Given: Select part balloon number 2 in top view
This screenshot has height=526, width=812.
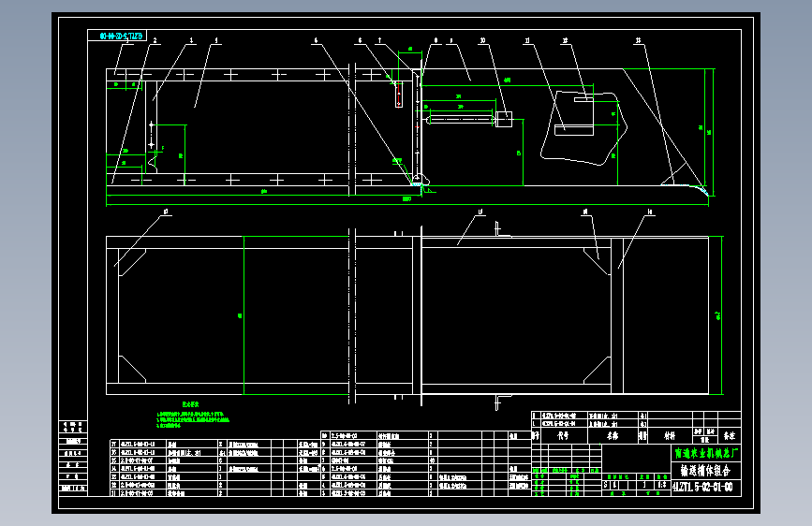Looking at the screenshot, I should point(155,40).
